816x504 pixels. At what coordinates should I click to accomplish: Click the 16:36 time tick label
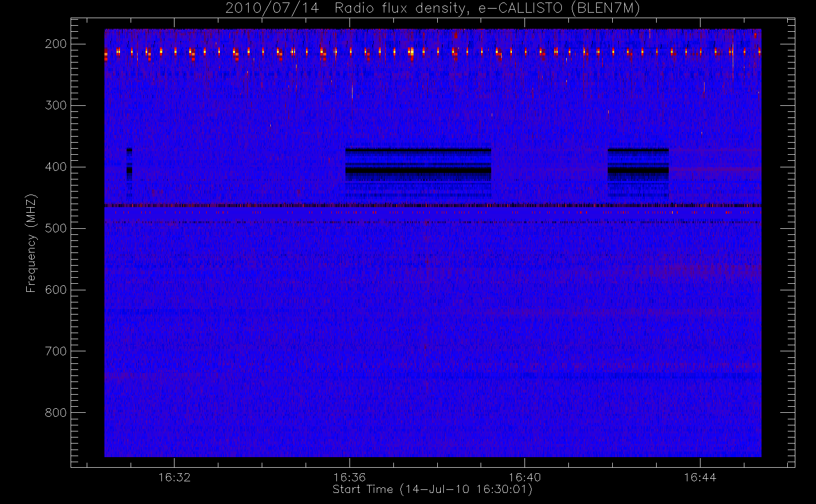[x=349, y=477]
